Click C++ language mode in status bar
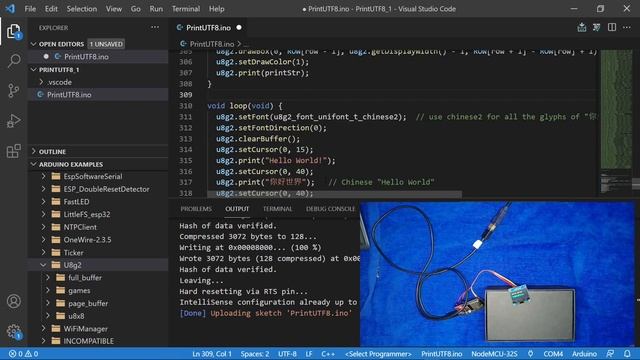The width and height of the screenshot is (640, 360). (328, 354)
